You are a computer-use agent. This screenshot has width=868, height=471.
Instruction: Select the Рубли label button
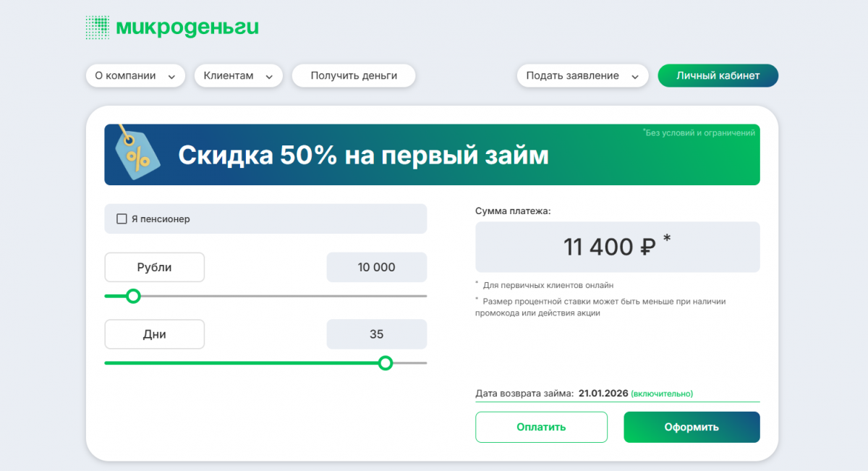pyautogui.click(x=154, y=267)
